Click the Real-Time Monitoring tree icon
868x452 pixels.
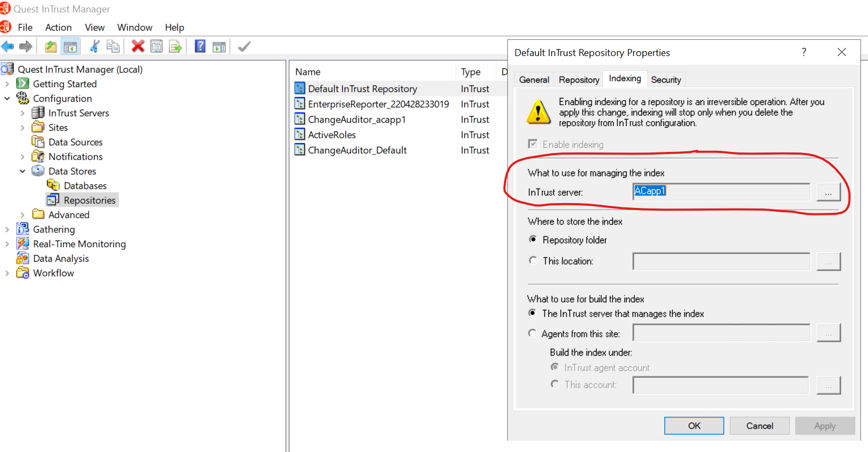(x=23, y=244)
